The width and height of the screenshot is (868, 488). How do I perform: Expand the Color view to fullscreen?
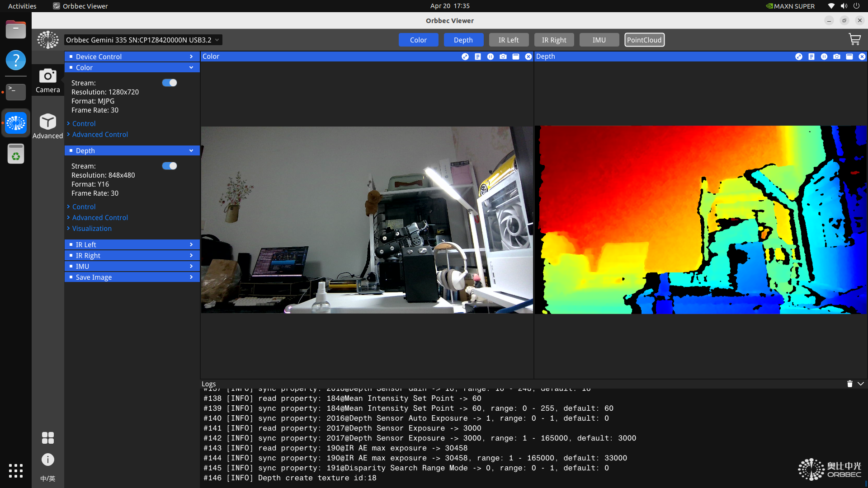465,56
